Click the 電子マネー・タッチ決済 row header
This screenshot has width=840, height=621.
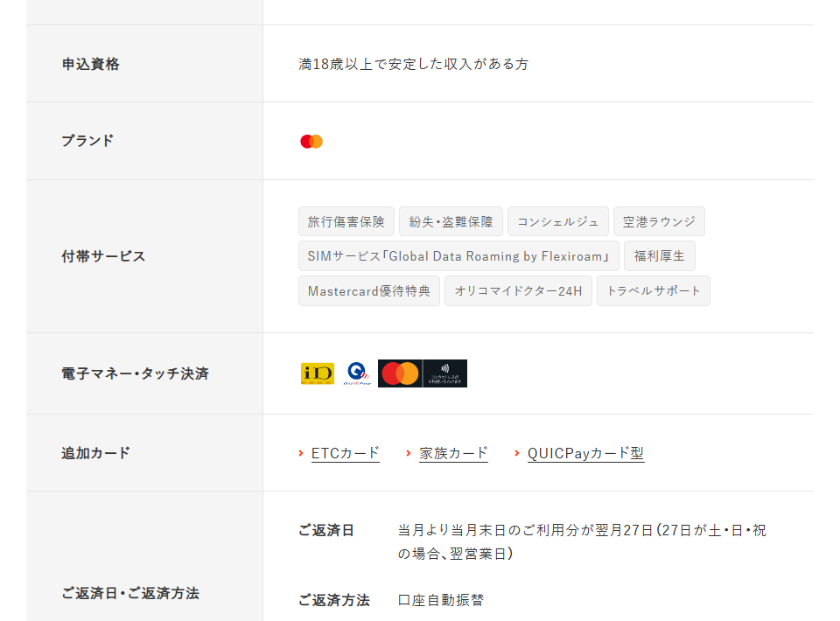144,373
